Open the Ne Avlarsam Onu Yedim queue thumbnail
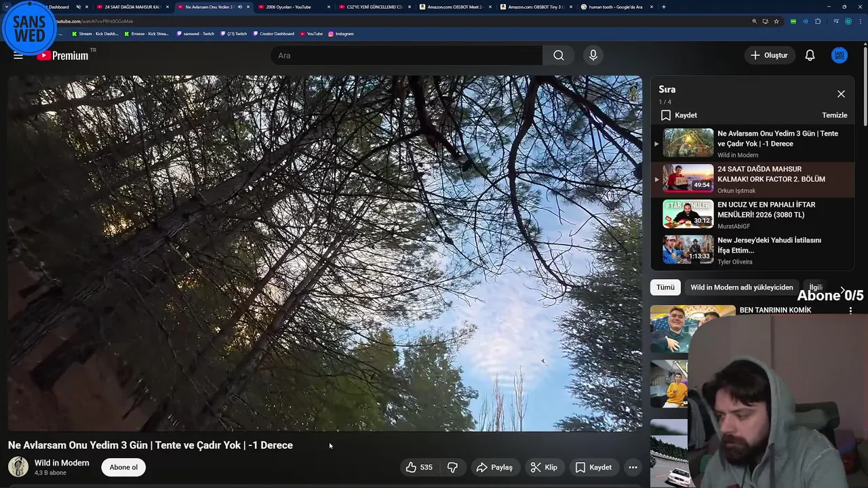The height and width of the screenshot is (488, 868). [x=688, y=143]
